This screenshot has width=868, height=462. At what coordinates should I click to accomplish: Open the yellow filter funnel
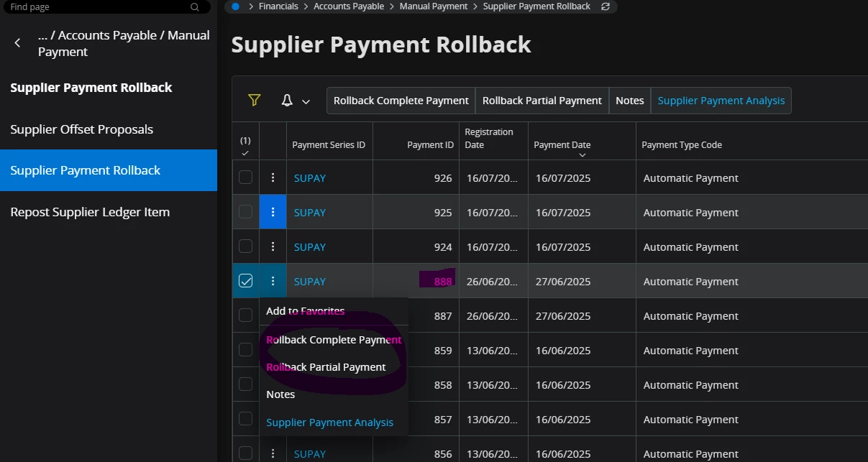coord(254,101)
